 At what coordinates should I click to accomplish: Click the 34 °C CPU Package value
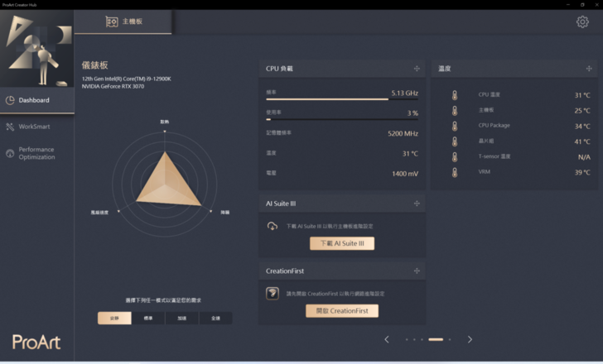[582, 127]
